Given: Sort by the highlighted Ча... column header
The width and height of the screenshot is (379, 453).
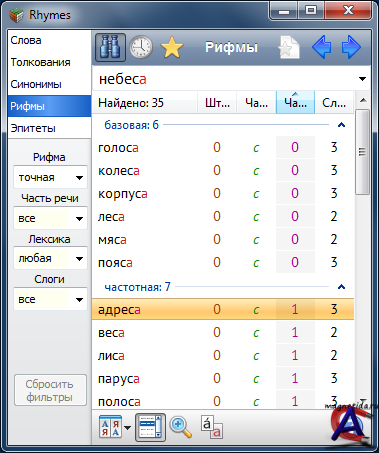Looking at the screenshot, I should [295, 103].
